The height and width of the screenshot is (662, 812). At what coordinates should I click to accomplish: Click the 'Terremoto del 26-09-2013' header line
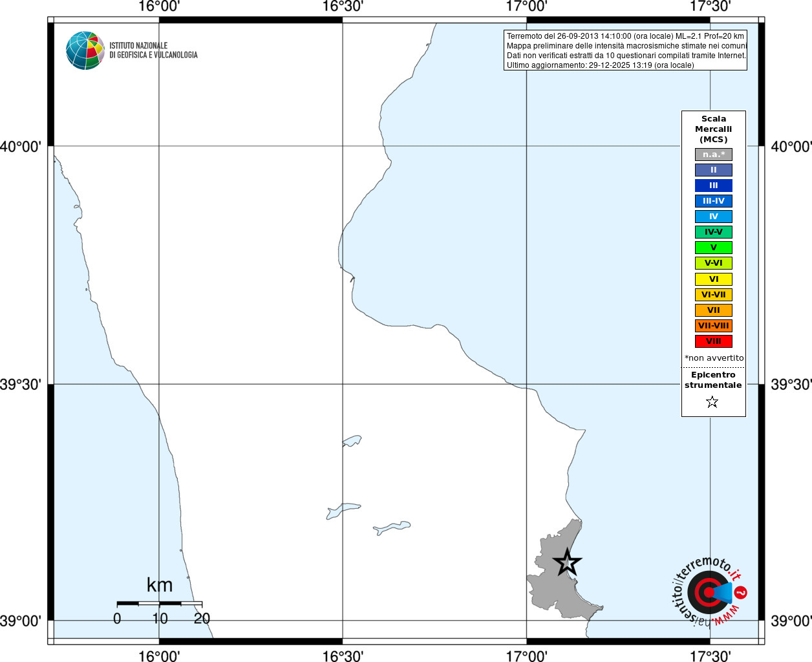click(625, 36)
